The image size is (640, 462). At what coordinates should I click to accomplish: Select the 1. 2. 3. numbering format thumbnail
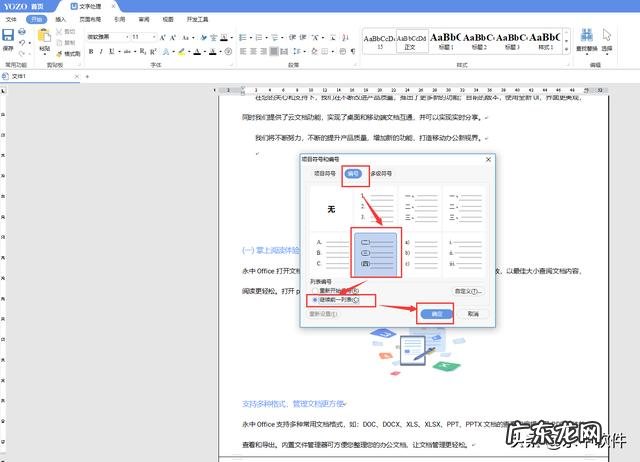click(x=376, y=209)
